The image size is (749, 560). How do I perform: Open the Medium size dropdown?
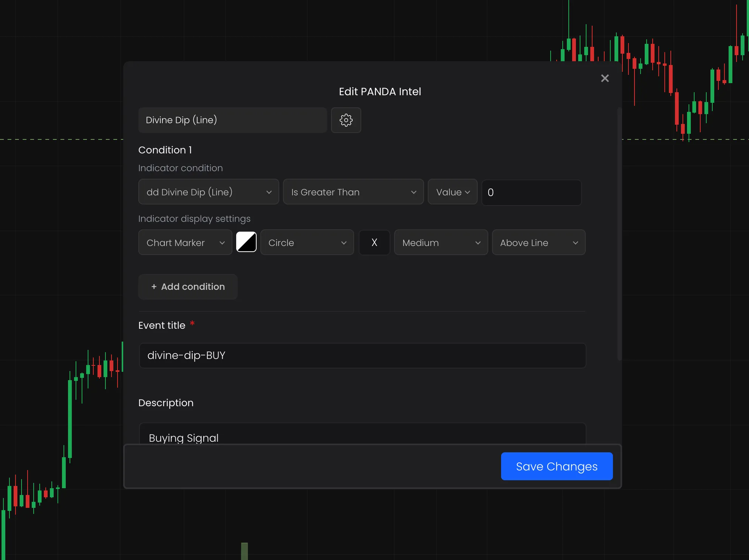pyautogui.click(x=441, y=243)
